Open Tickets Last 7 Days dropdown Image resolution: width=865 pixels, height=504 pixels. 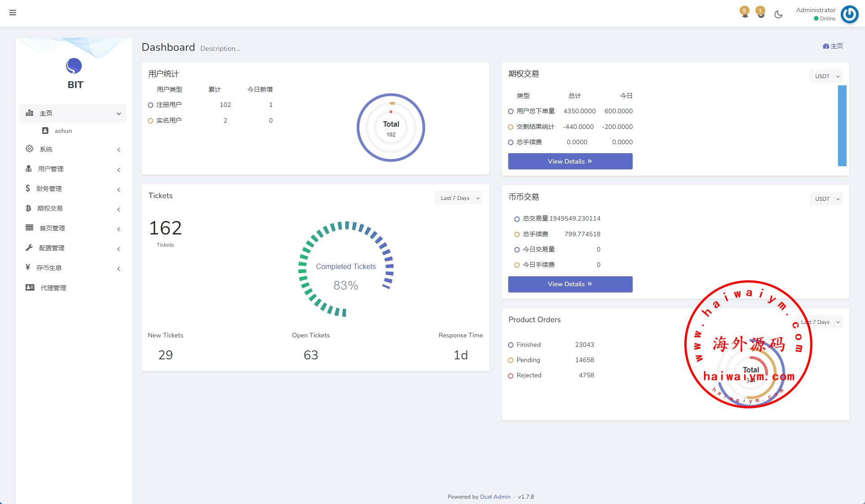(458, 198)
